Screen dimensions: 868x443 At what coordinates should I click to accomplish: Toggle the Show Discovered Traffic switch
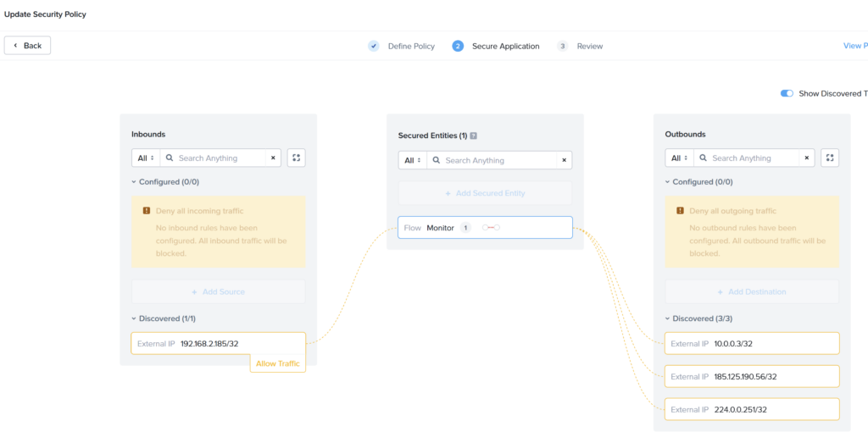[x=787, y=93]
